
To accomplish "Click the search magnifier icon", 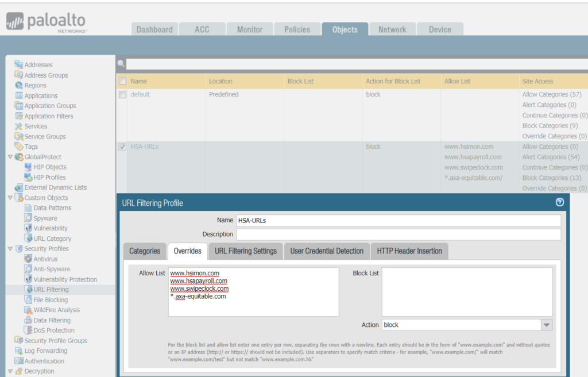I will pos(121,63).
